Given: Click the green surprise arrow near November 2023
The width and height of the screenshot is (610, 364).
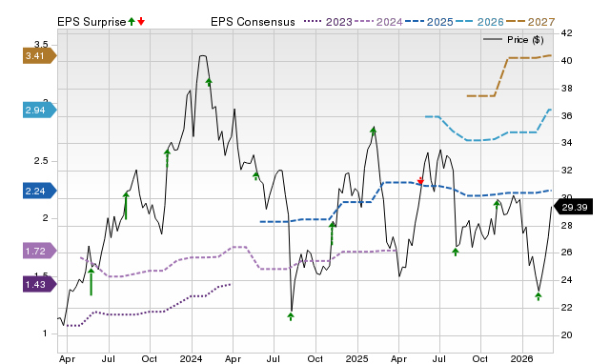Looking at the screenshot, I should (x=168, y=158).
